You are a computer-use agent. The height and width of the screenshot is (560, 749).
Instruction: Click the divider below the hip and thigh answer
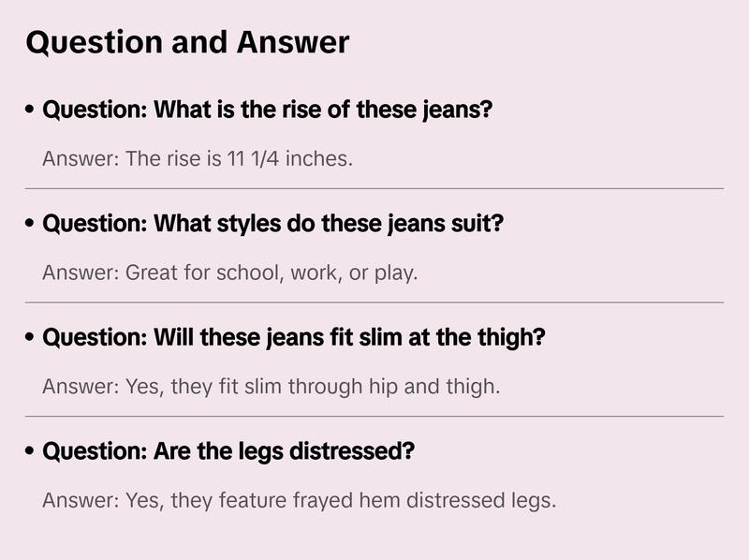374,416
